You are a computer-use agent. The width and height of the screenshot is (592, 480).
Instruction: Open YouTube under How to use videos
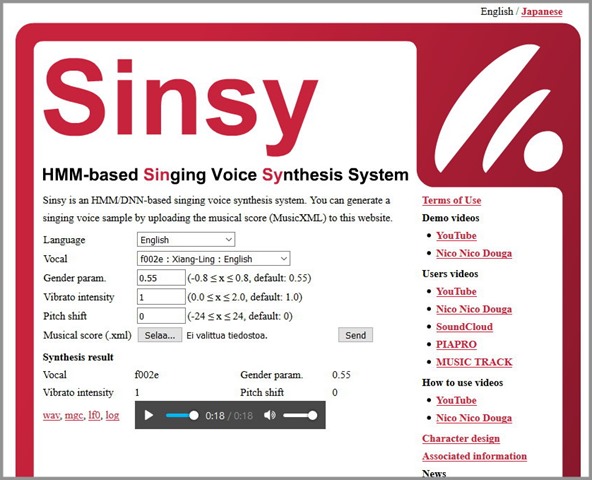456,400
